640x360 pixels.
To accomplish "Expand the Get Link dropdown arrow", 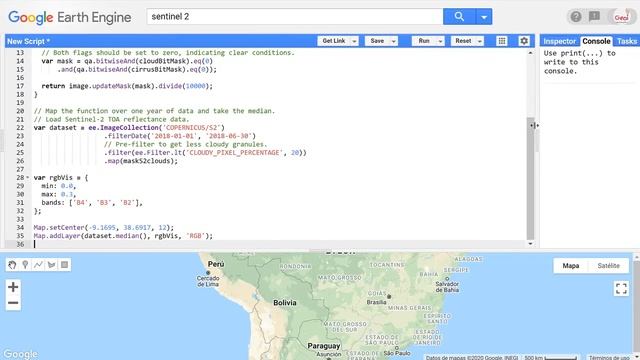I will 354,41.
